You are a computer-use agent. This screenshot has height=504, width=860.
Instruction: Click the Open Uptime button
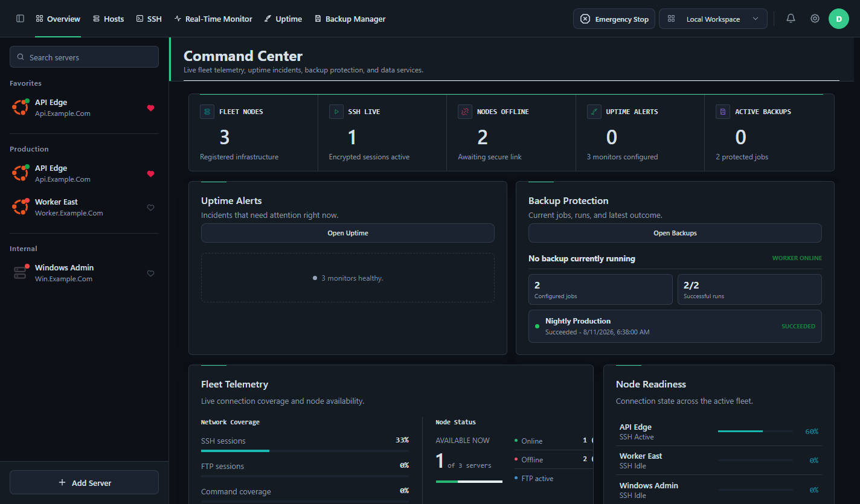(348, 233)
